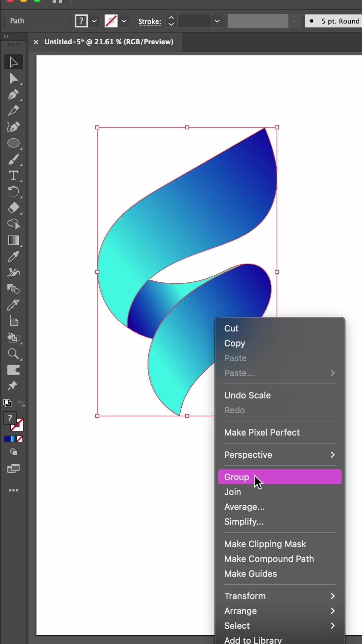Select the Eyedropper tool
Screen dimensions: 362x644
coord(13,257)
